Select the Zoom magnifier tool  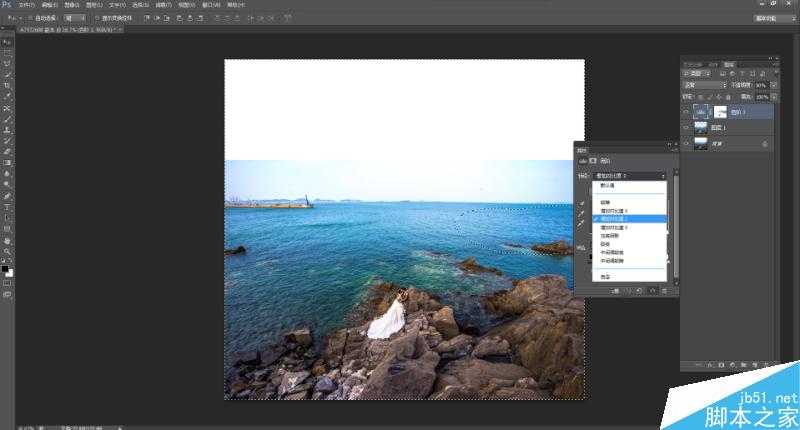click(x=7, y=250)
